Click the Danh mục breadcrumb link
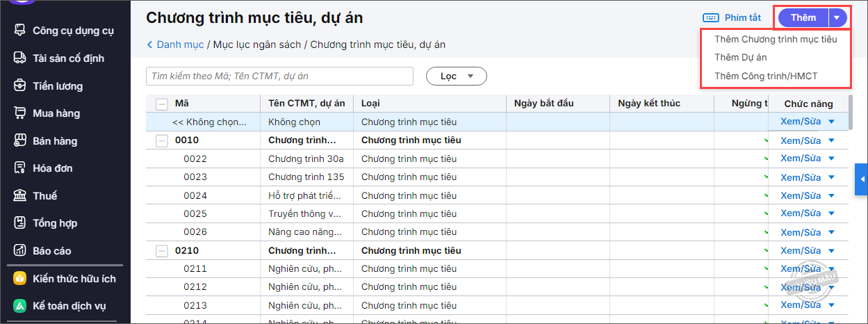The image size is (868, 324). (x=180, y=44)
